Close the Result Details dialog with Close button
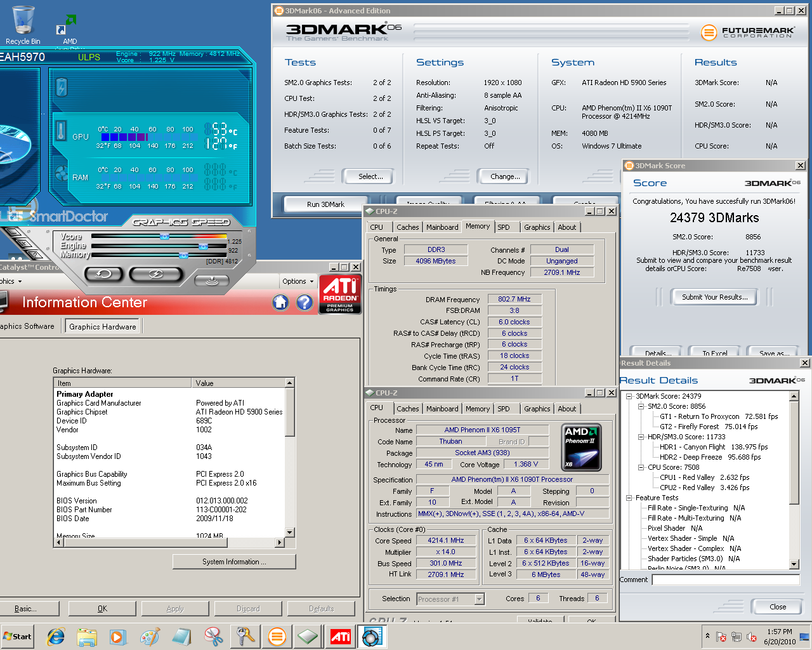This screenshot has width=812, height=650. tap(778, 607)
